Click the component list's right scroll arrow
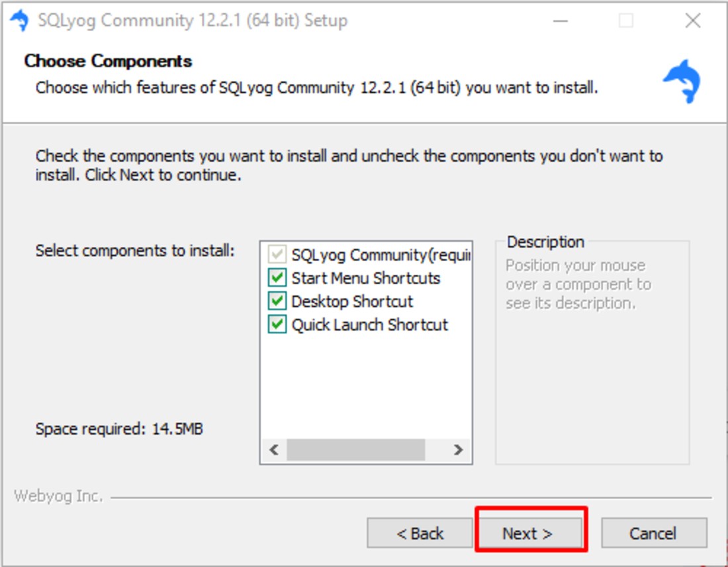728x567 pixels. (x=458, y=449)
